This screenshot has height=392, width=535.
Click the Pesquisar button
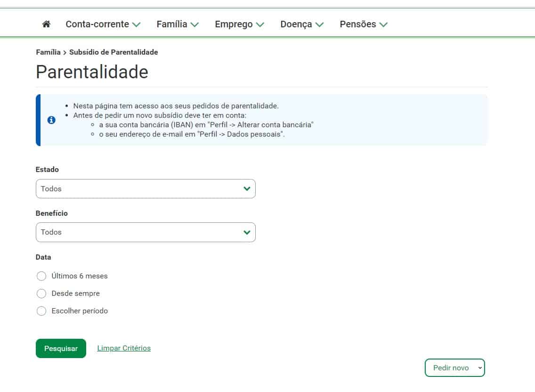[61, 348]
